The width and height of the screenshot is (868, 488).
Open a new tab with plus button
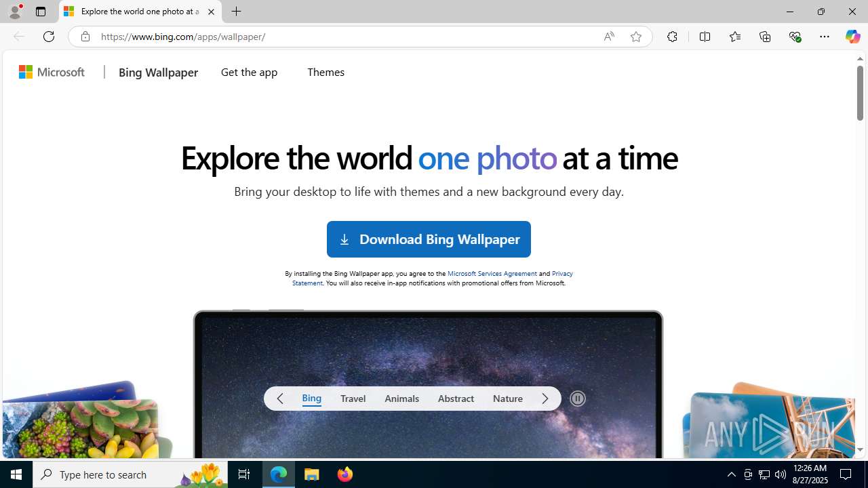click(x=236, y=12)
